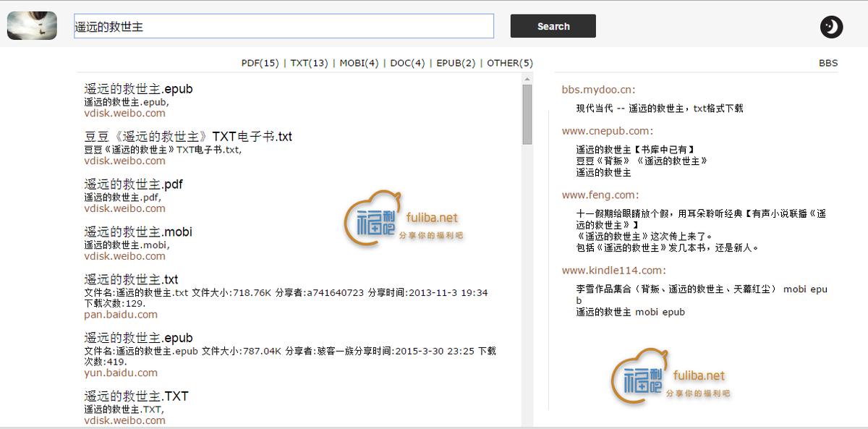Image resolution: width=868 pixels, height=429 pixels.
Task: Open the BBS tab
Action: (x=828, y=63)
